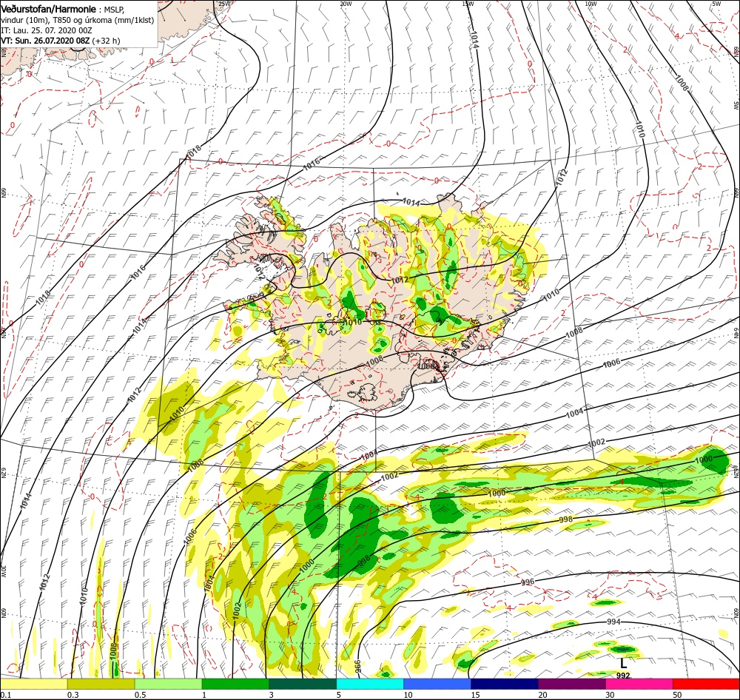Click the light yellow 0.1 precipitation swatch
740x700 pixels.
coord(33,684)
